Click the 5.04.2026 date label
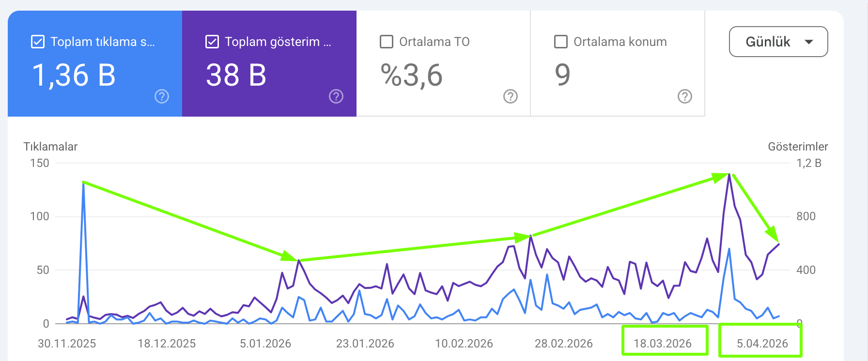The height and width of the screenshot is (361, 868). [x=762, y=344]
